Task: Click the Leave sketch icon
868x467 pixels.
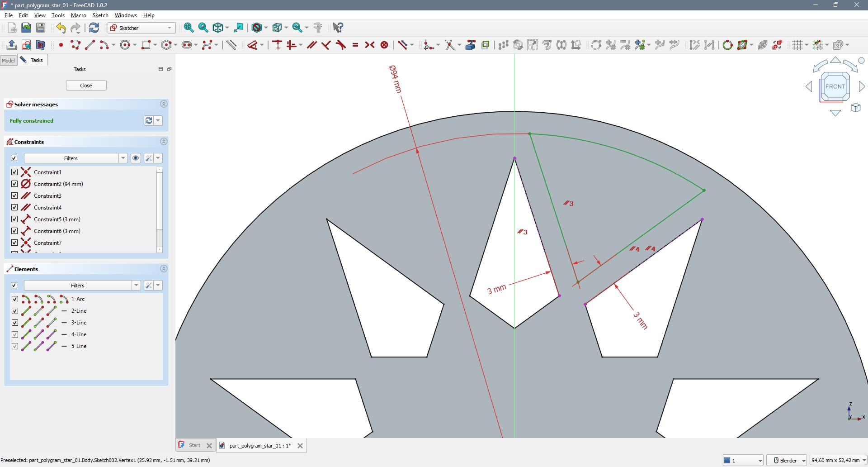Action: coord(12,45)
